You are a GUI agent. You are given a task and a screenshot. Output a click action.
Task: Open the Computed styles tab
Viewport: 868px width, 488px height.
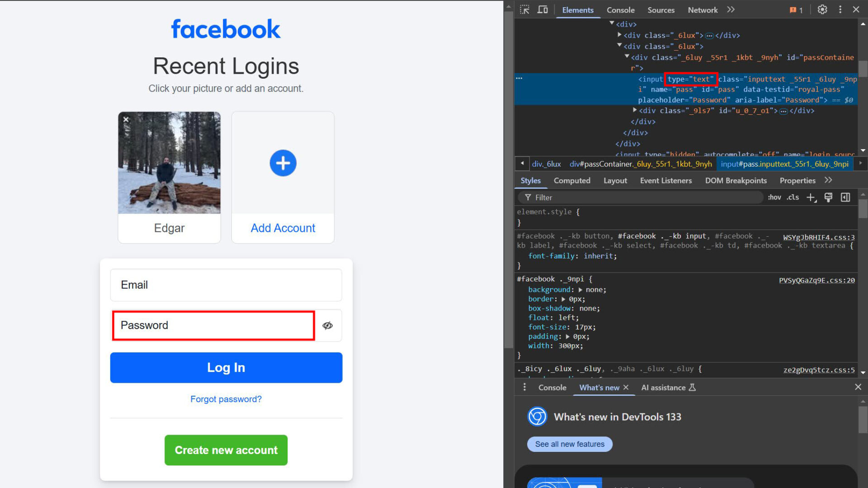pos(572,180)
